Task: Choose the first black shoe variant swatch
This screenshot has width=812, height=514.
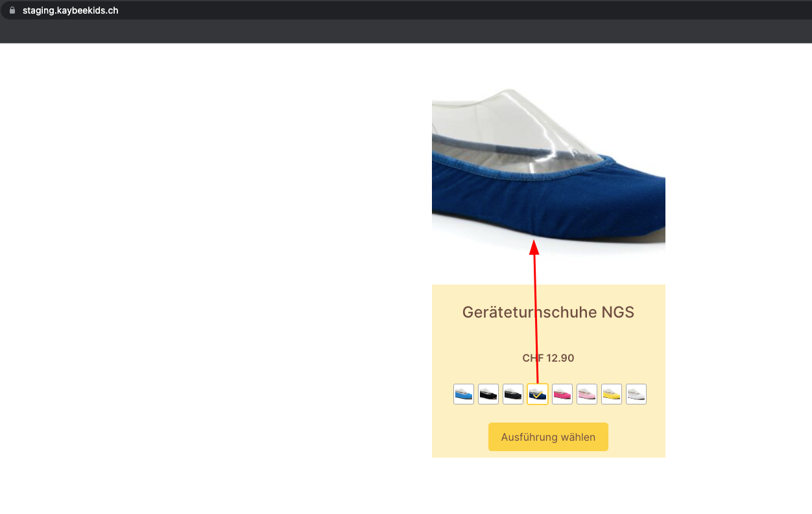Action: (488, 394)
